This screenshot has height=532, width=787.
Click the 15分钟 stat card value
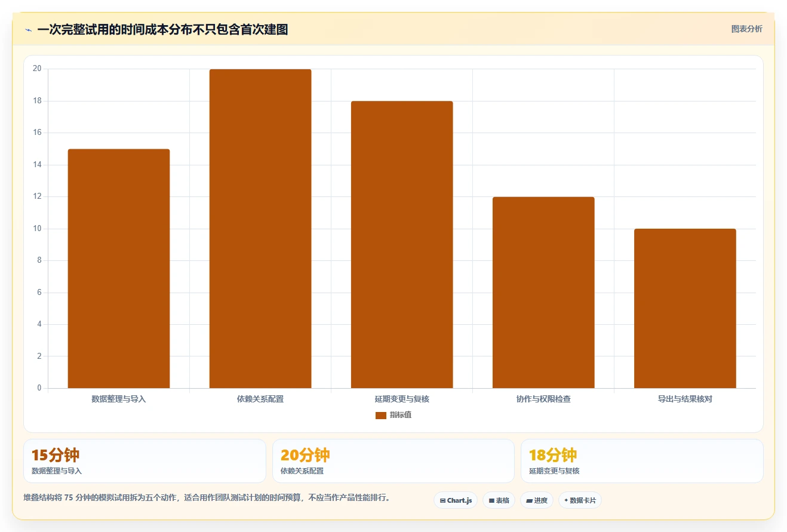tap(56, 455)
